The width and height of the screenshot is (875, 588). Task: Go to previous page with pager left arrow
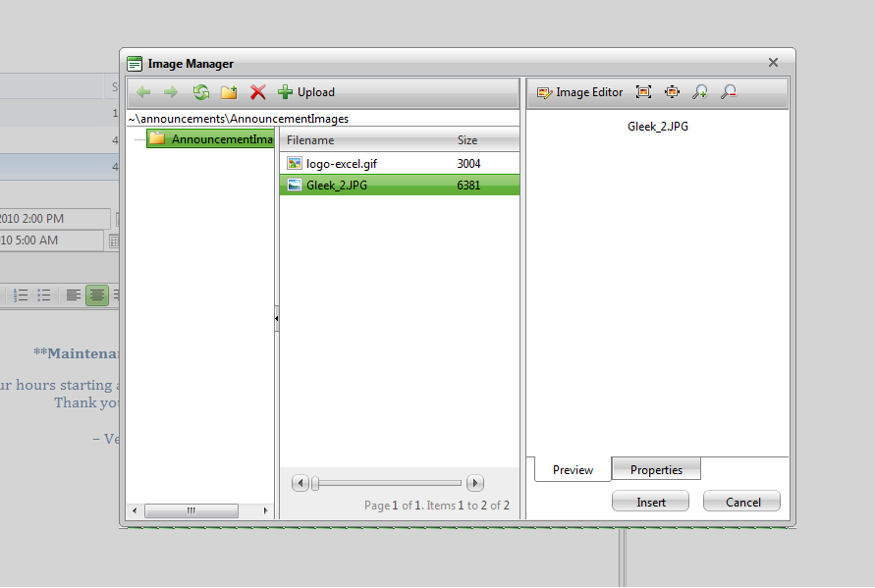tap(301, 483)
